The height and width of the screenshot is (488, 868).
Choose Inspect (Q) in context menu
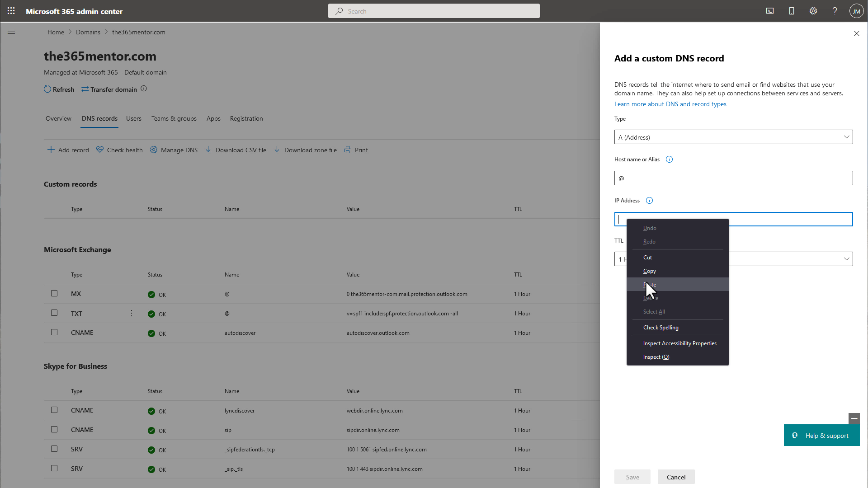(678, 357)
